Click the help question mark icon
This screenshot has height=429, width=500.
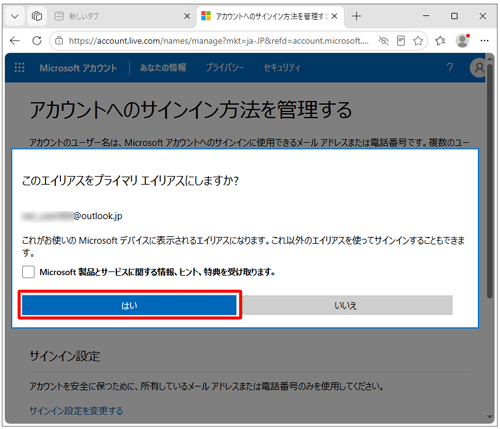pos(450,68)
